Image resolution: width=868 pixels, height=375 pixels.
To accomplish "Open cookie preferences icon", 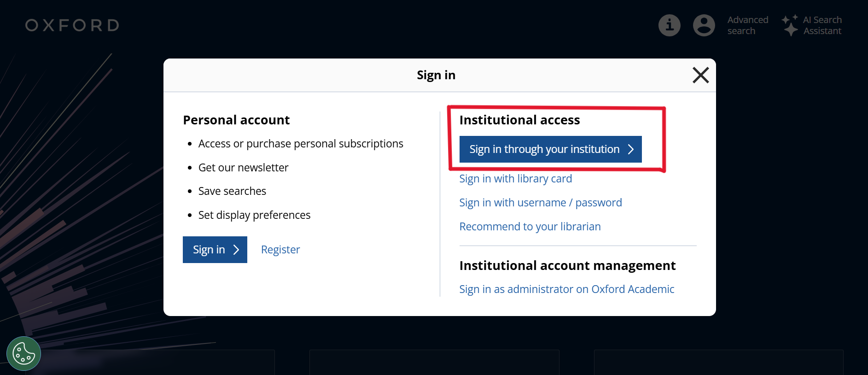I will (x=23, y=354).
